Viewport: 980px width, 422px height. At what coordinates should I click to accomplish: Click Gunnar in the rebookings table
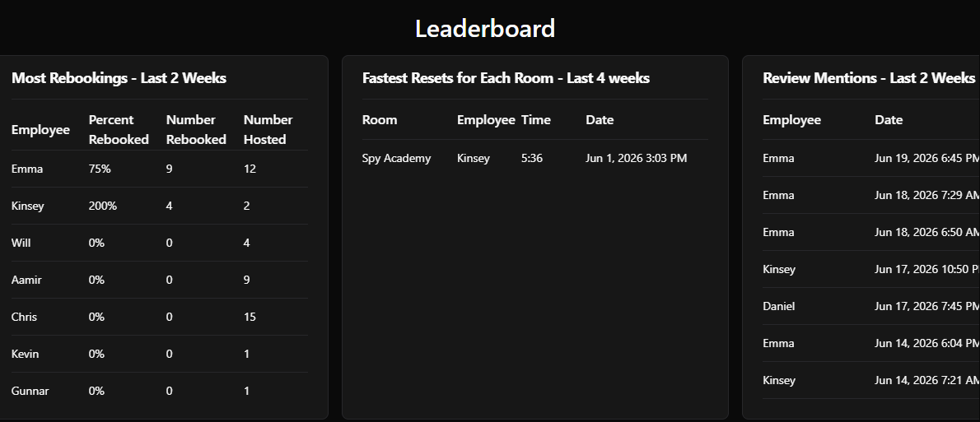pyautogui.click(x=30, y=391)
